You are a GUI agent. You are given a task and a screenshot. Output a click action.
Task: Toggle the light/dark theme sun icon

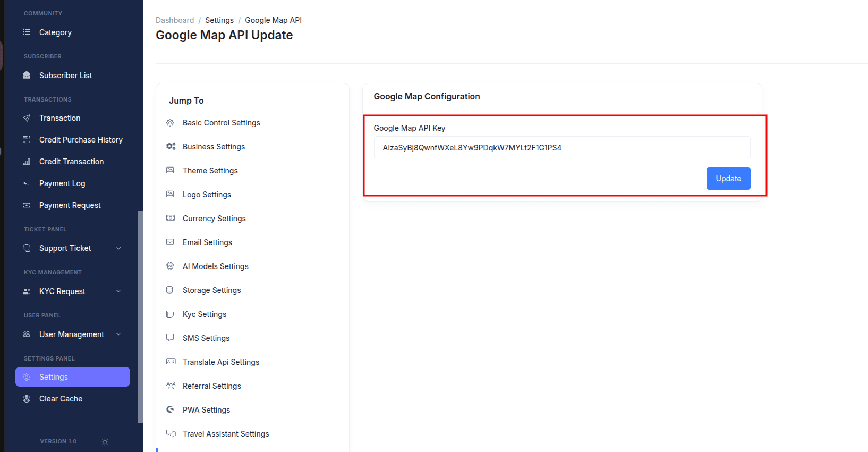click(x=105, y=442)
